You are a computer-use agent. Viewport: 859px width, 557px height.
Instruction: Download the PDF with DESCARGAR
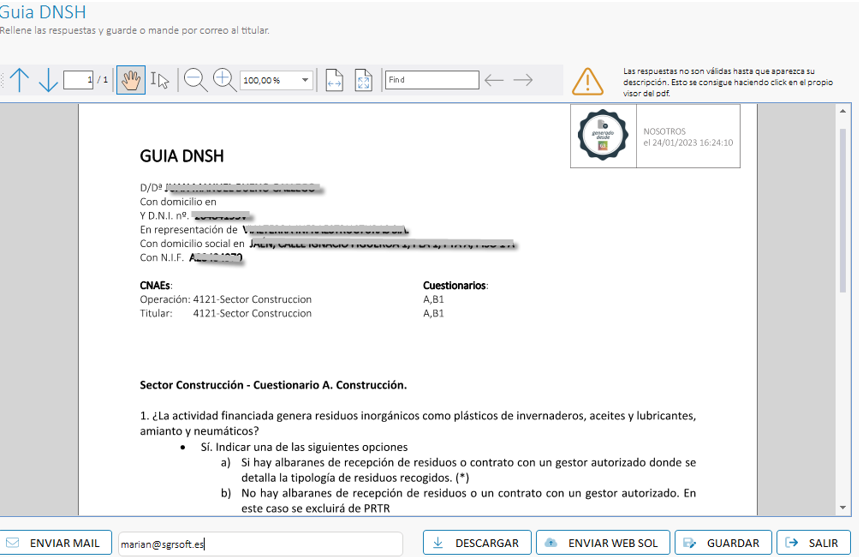477,543
